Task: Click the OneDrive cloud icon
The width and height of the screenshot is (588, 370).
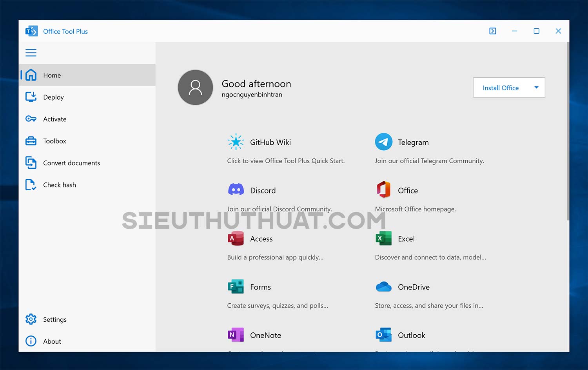Action: tap(384, 287)
